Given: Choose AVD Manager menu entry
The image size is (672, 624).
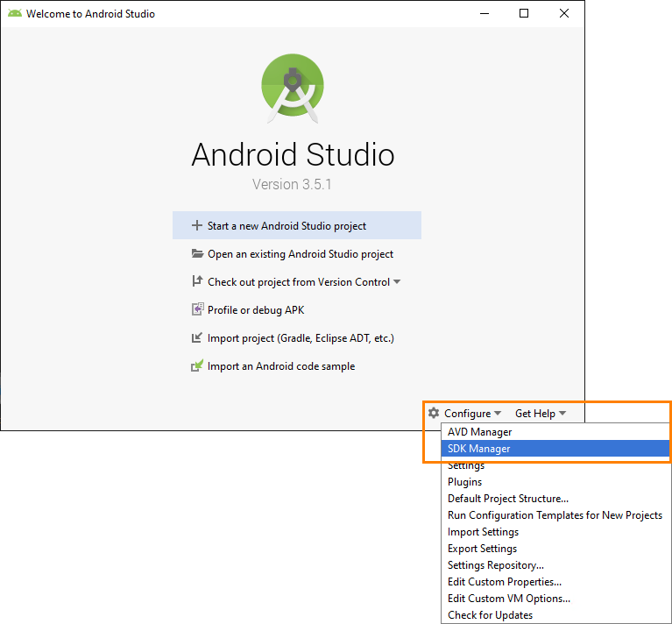Looking at the screenshot, I should 479,432.
